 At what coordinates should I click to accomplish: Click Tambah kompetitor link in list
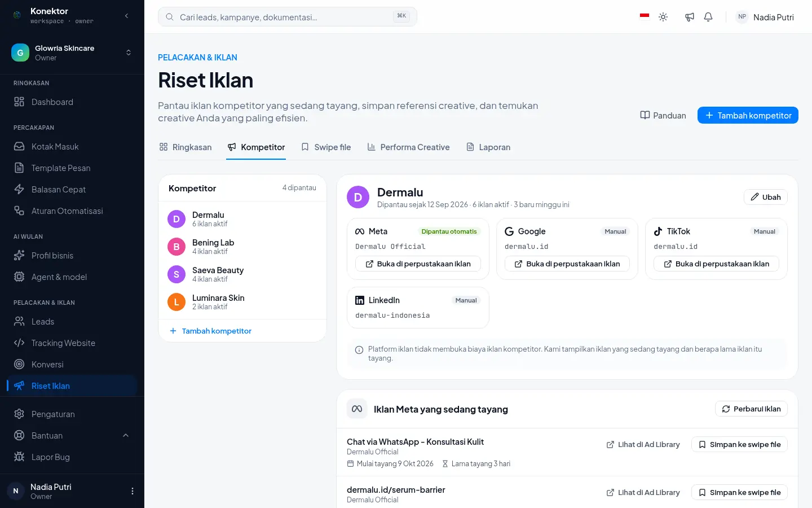tap(210, 331)
